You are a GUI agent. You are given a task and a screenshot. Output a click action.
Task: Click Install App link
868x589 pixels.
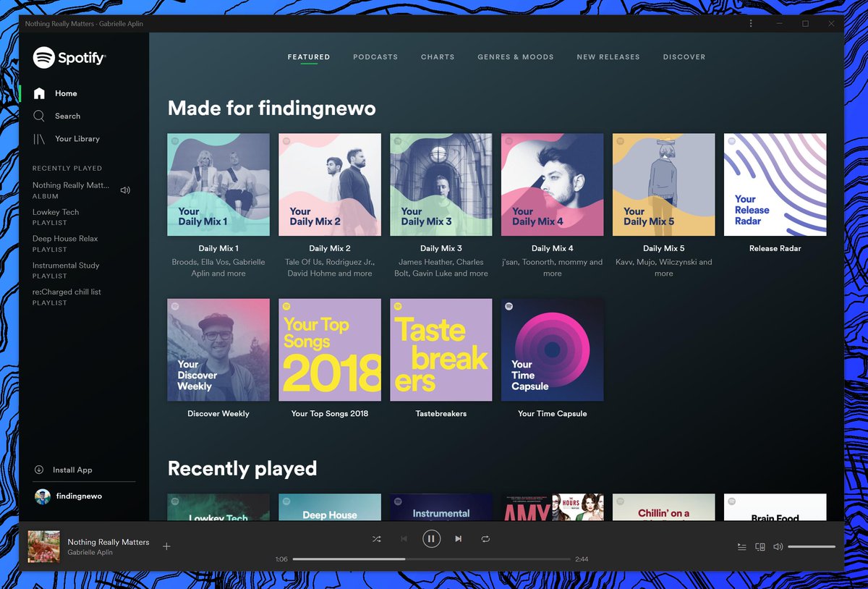[x=72, y=470]
